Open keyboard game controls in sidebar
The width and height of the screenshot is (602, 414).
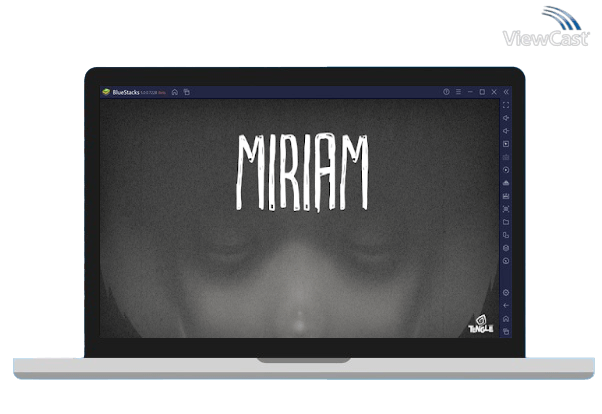point(506,157)
